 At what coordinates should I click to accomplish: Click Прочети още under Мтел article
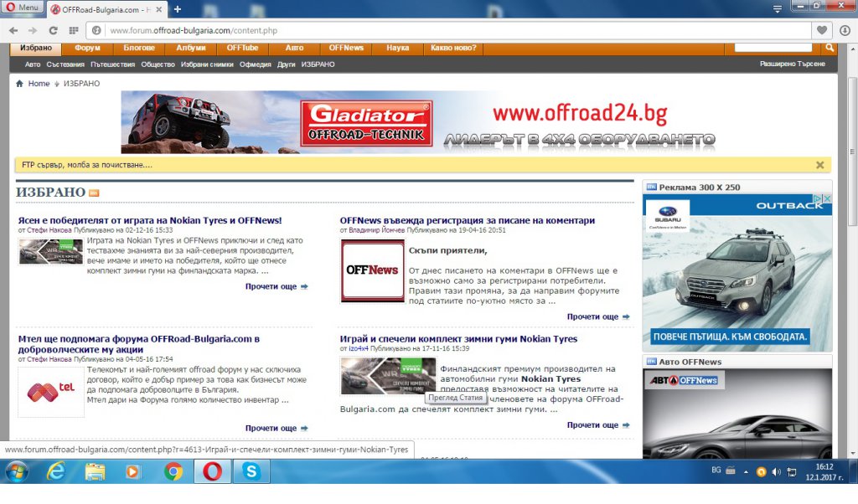click(x=277, y=428)
